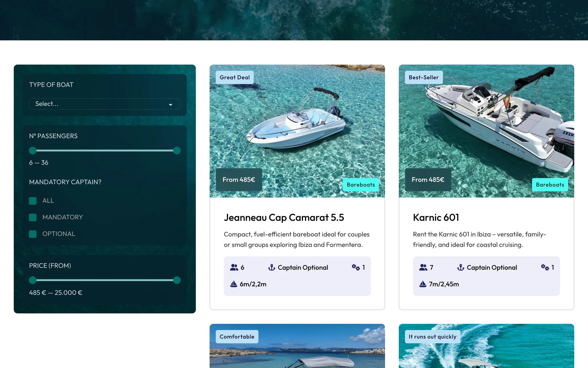Click Karnic 601 boat photo
Image resolution: width=588 pixels, height=368 pixels.
click(x=487, y=131)
